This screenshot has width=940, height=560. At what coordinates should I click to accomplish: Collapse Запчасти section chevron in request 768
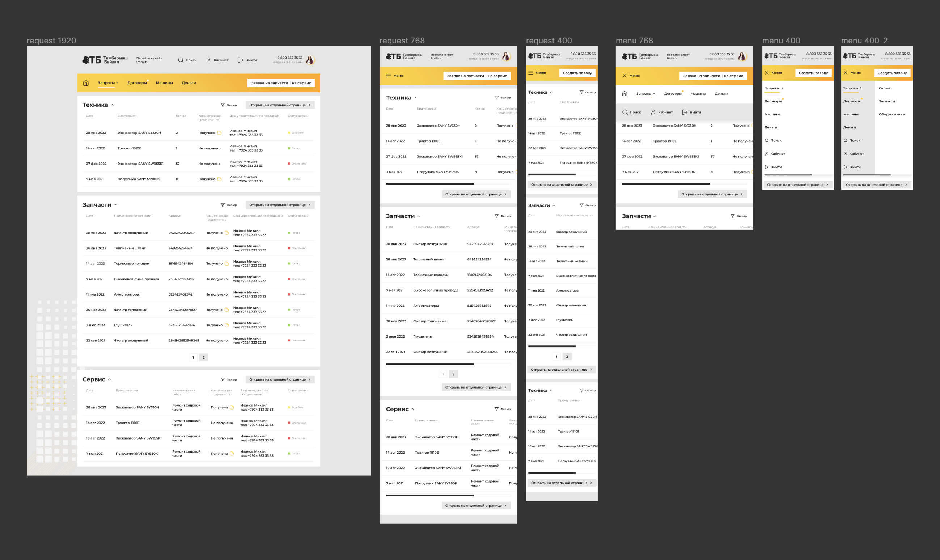pyautogui.click(x=419, y=216)
